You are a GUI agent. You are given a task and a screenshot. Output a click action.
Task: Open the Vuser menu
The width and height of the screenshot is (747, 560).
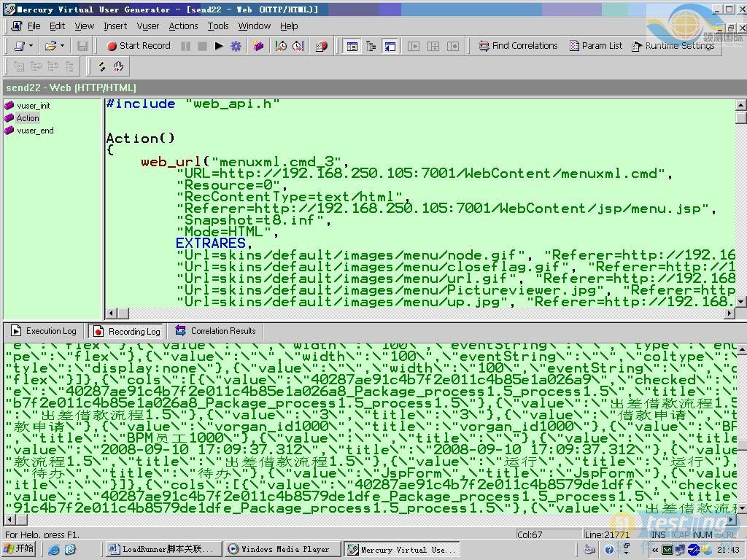pos(148,26)
